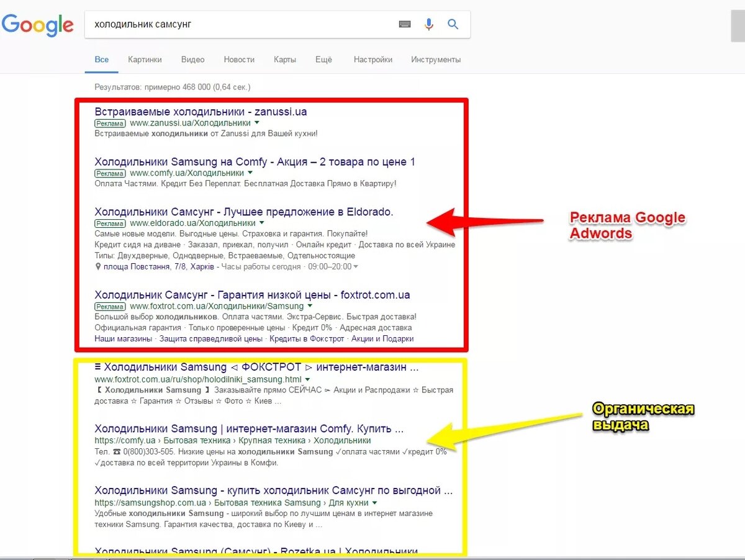
Task: Open the Защита справедливой цены sitelink
Action: 210,338
